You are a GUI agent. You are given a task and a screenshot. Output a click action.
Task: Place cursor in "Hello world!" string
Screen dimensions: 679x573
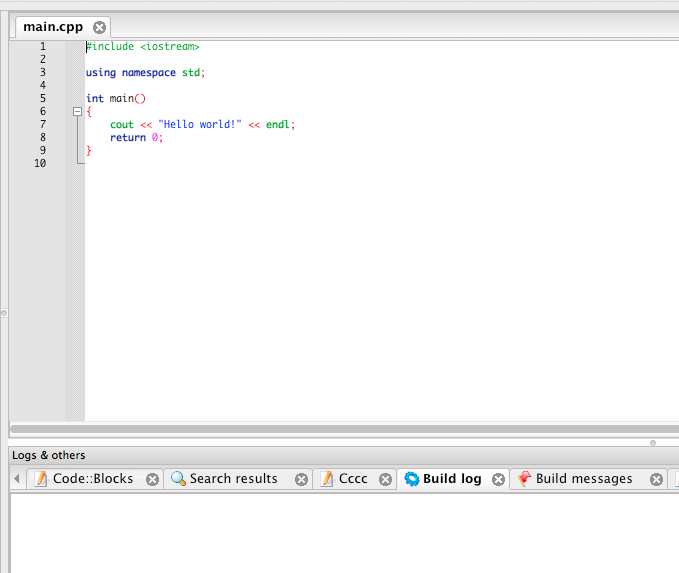[200, 125]
